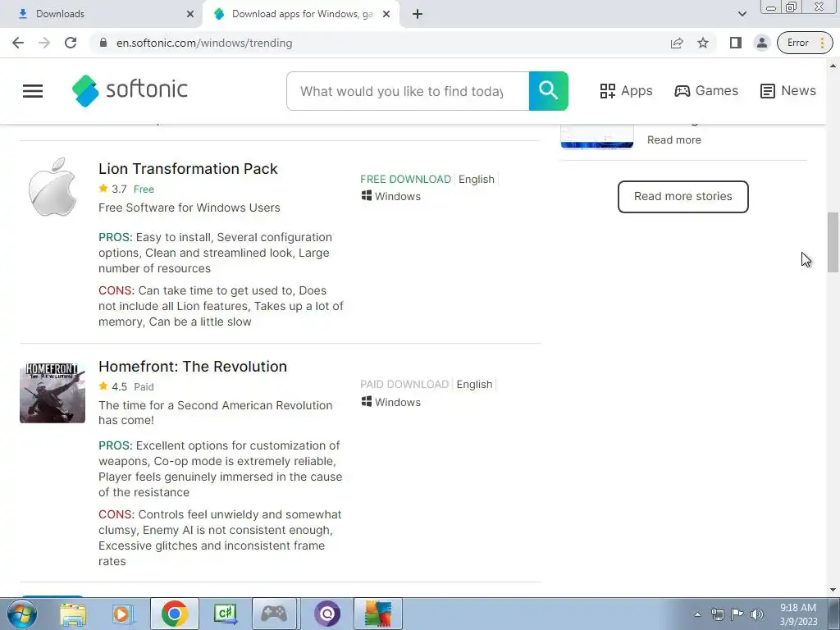Click the Chrome taskbar icon
This screenshot has height=630, width=840.
(x=174, y=614)
